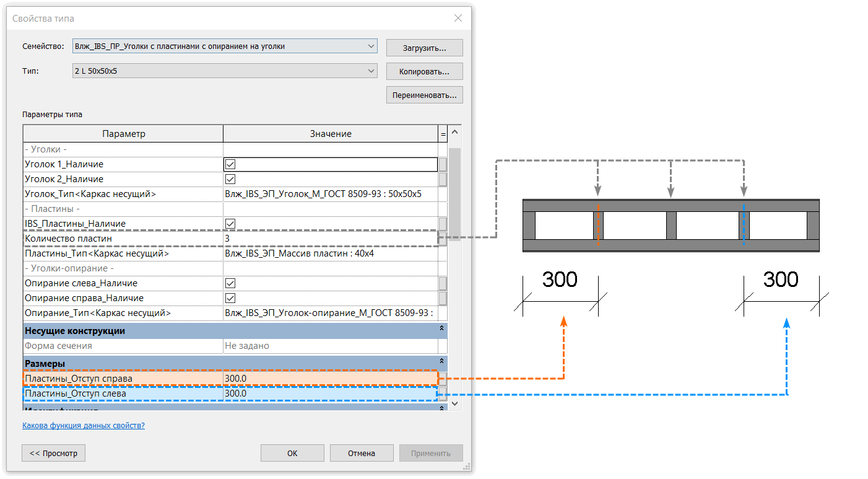This screenshot has width=868, height=479.
Task: Toggle Уголок 2_Наличие checkbox
Action: coord(230,179)
